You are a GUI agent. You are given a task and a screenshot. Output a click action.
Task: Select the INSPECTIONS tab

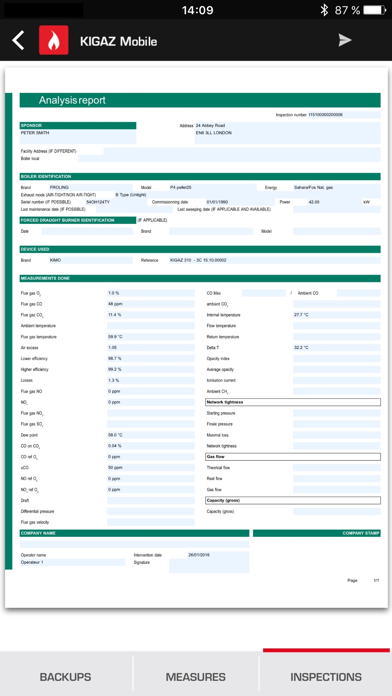tap(326, 676)
